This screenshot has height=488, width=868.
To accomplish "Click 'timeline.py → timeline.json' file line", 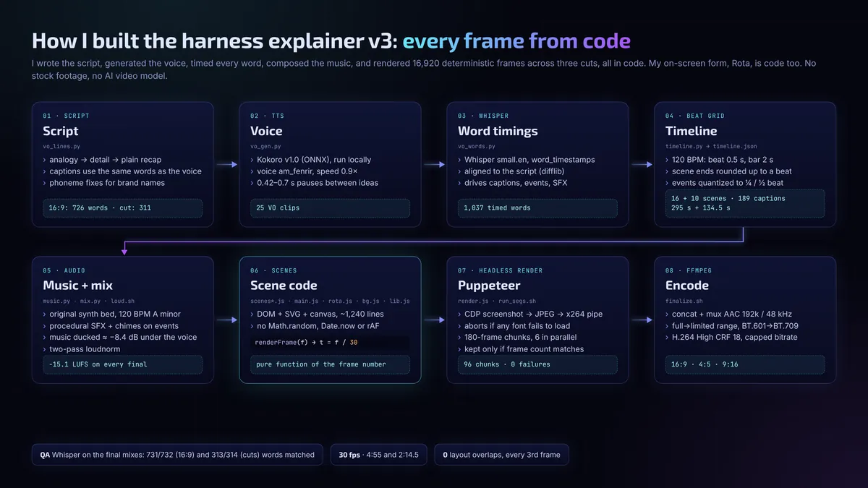I will pos(712,146).
